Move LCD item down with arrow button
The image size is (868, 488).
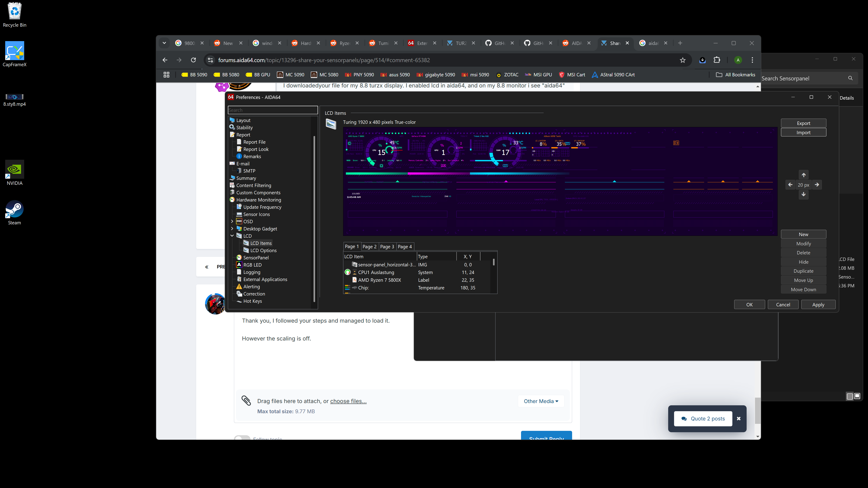coord(804,194)
